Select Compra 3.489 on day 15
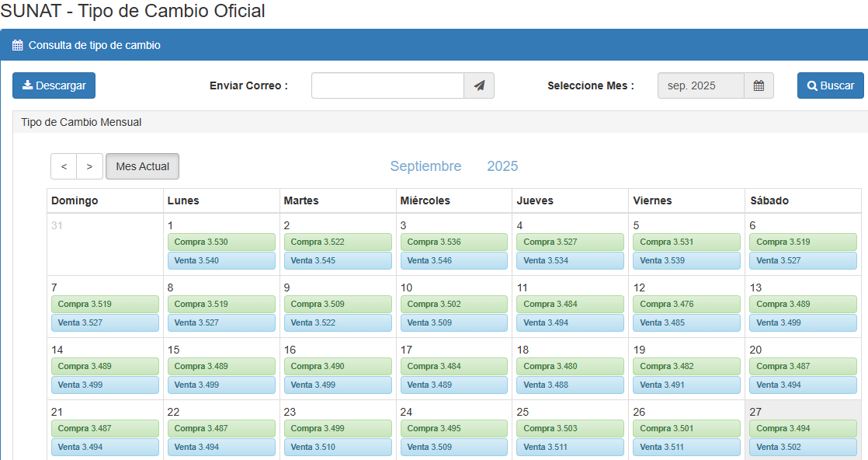This screenshot has width=868, height=460. pyautogui.click(x=221, y=366)
